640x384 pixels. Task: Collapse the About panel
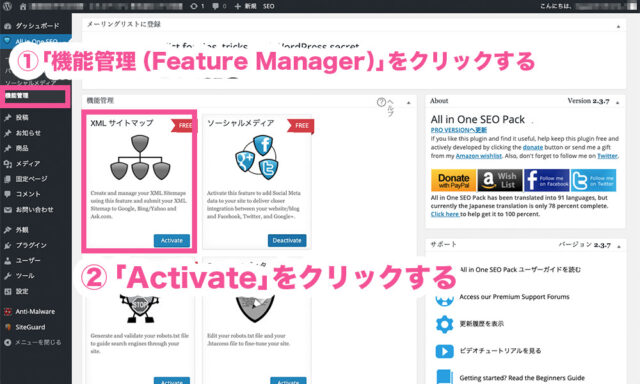click(x=618, y=102)
